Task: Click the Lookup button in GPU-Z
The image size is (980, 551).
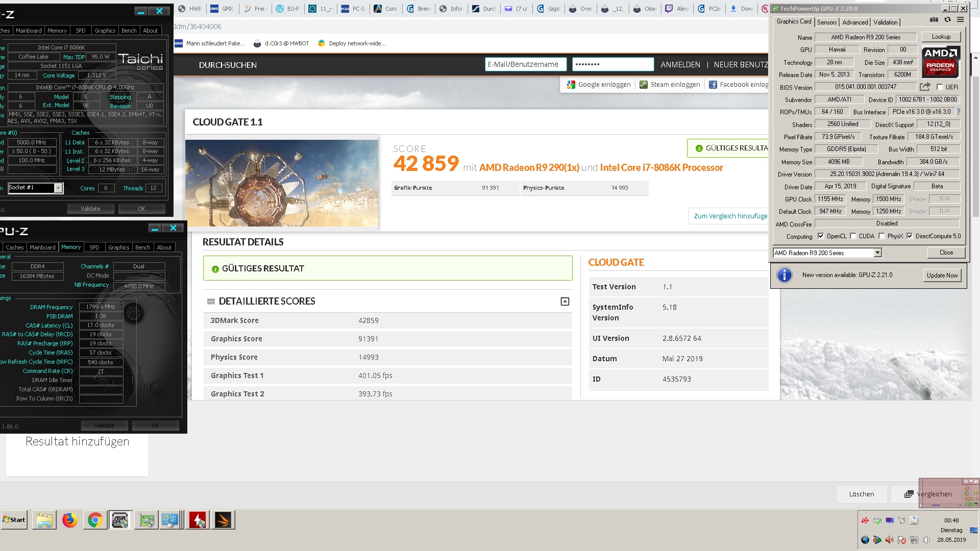Action: click(x=941, y=37)
